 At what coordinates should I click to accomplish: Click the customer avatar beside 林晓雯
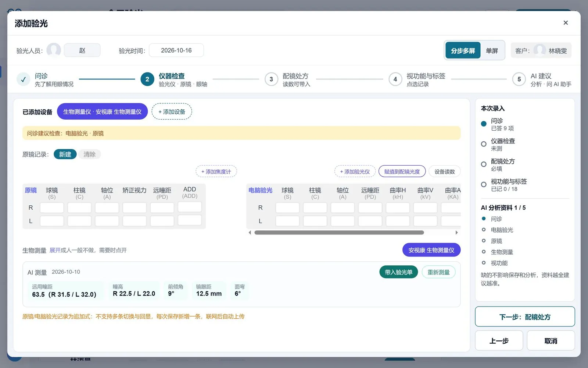(539, 50)
